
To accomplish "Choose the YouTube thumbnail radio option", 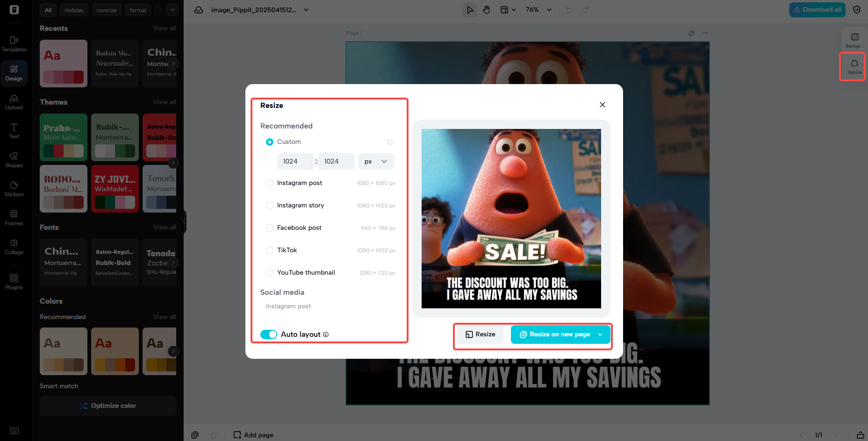I will pos(270,273).
